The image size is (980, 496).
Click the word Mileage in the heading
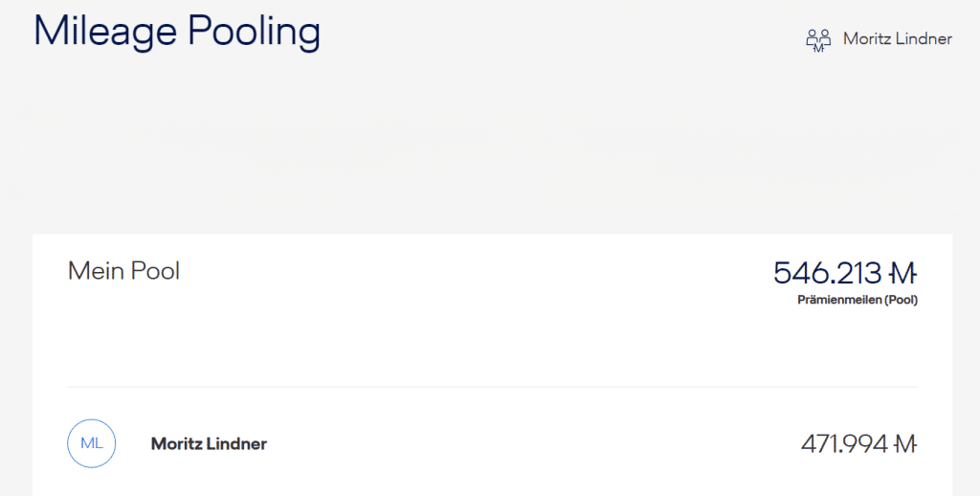[x=105, y=31]
